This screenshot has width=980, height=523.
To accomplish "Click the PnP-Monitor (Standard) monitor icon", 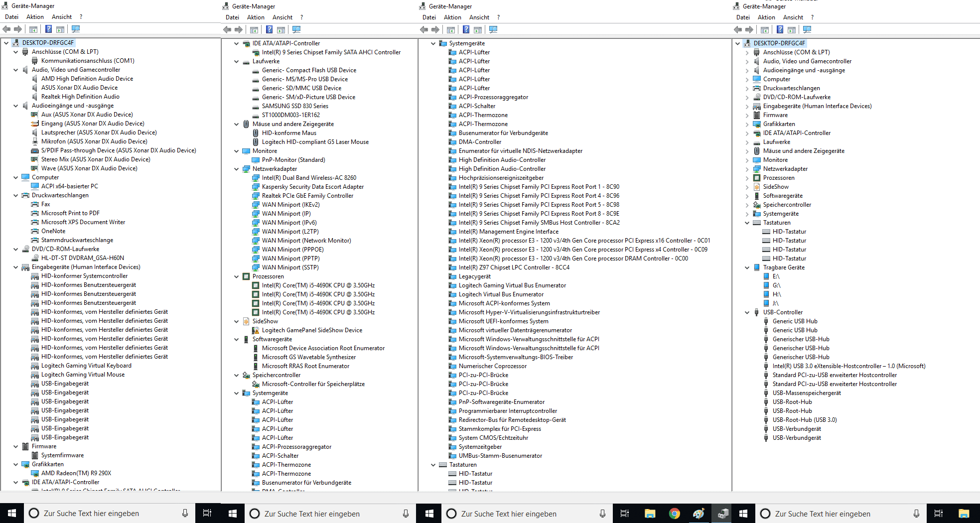I will (256, 160).
